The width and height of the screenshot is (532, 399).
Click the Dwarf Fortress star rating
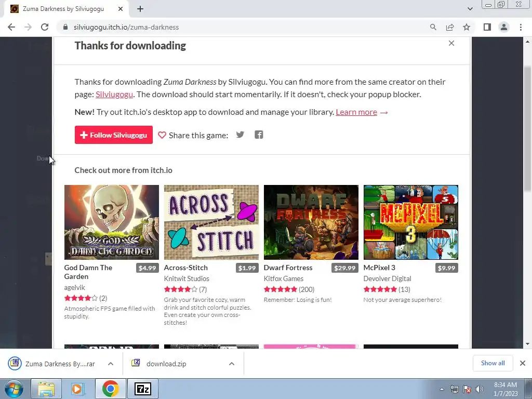pyautogui.click(x=280, y=289)
